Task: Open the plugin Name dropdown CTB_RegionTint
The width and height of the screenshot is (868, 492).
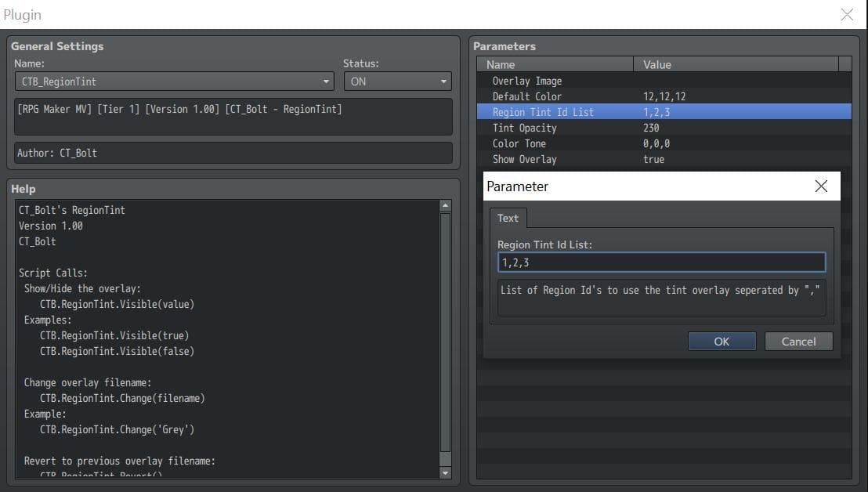Action: (x=175, y=81)
